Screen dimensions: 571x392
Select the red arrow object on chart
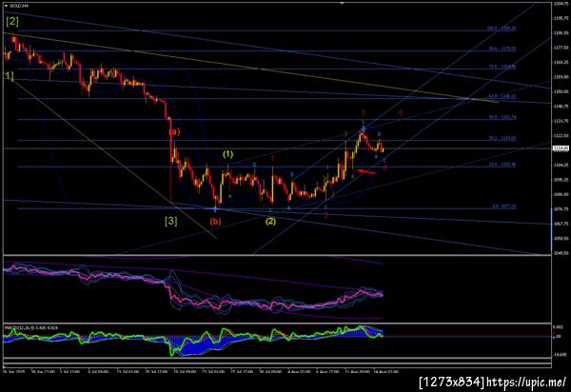tap(366, 171)
